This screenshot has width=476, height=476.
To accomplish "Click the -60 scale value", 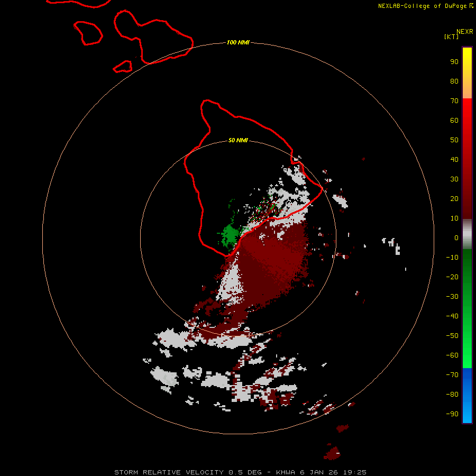I will pyautogui.click(x=452, y=355).
